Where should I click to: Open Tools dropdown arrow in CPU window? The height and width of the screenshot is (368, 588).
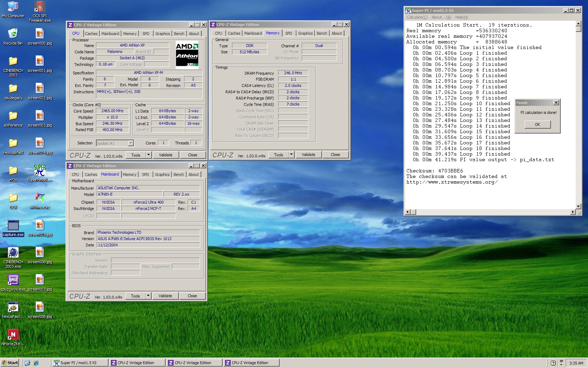pos(148,155)
